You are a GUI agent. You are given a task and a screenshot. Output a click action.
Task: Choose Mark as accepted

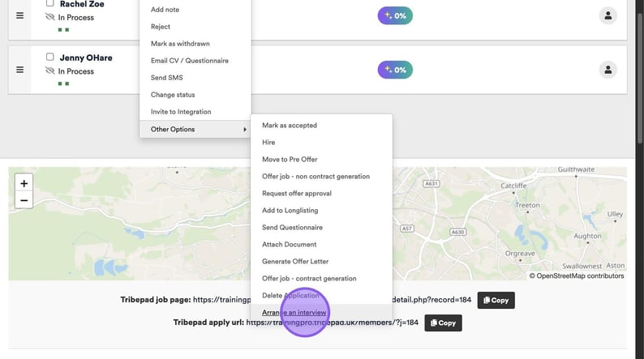click(290, 126)
